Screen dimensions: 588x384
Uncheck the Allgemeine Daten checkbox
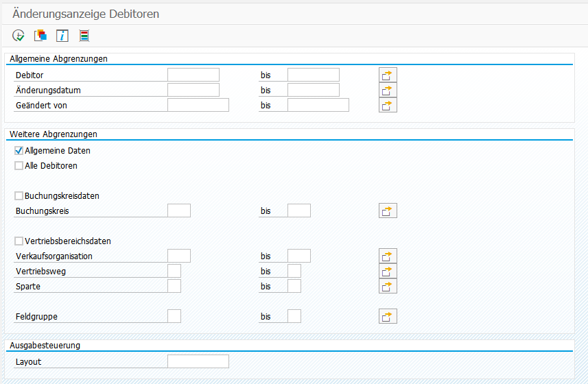tap(19, 150)
